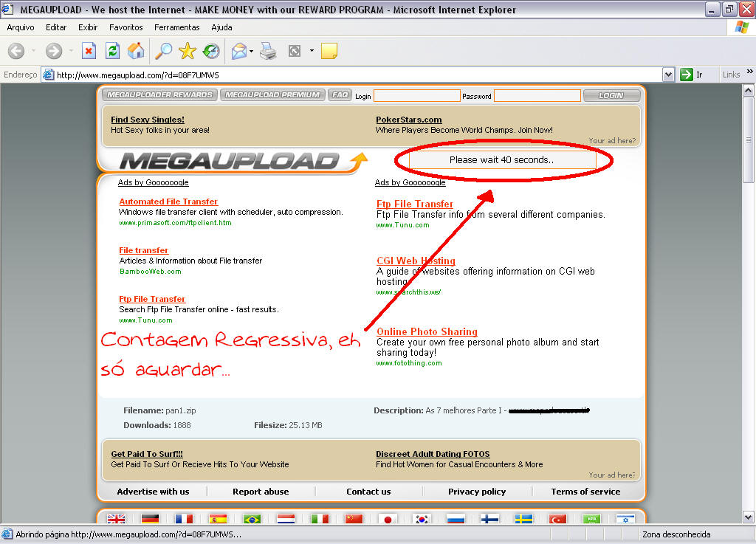Print the page with printer icon
Screen dimensions: 756x544
pos(268,51)
